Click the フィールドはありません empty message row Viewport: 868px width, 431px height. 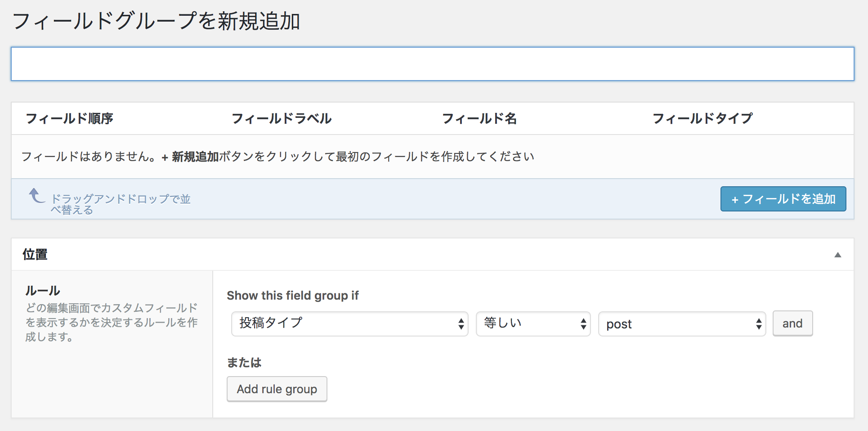point(277,157)
